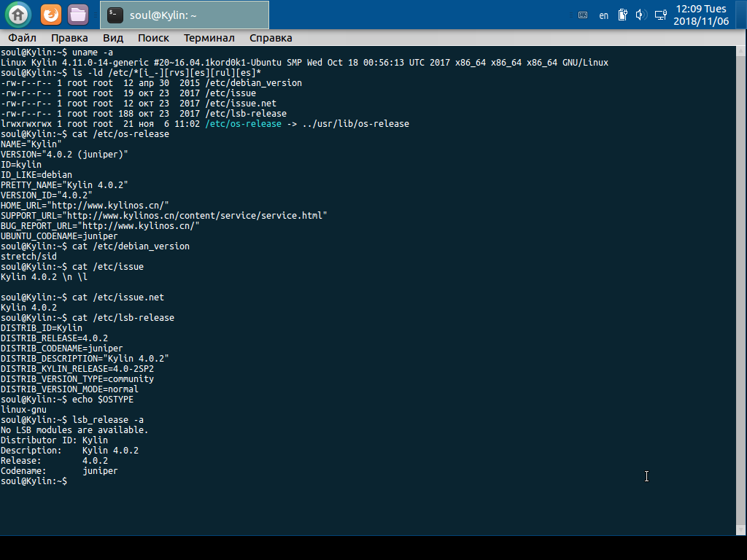
Task: Open the Справка menu
Action: tap(271, 38)
